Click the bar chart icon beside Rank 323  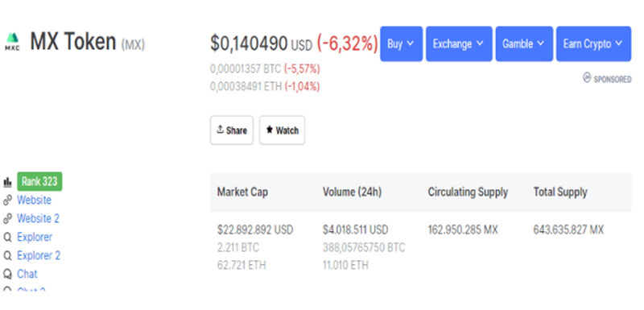point(7,182)
